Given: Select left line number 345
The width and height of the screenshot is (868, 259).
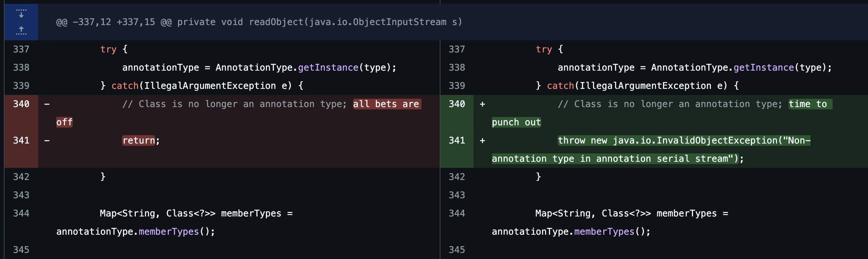Looking at the screenshot, I should [21, 250].
